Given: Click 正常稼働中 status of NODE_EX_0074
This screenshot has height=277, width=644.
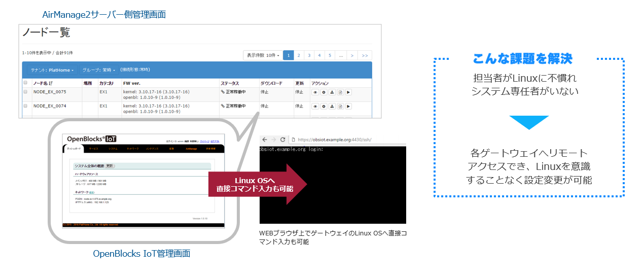Looking at the screenshot, I should pyautogui.click(x=235, y=106).
